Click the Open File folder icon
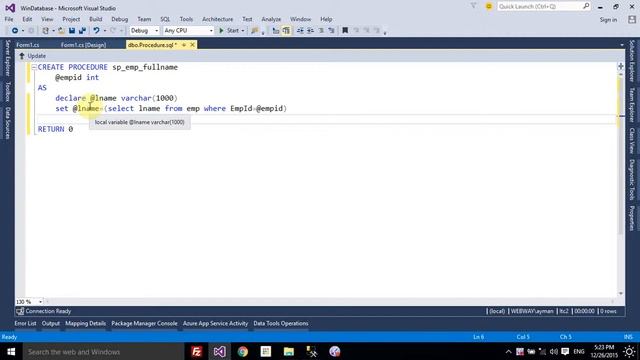This screenshot has height=360, width=640. pos(61,31)
